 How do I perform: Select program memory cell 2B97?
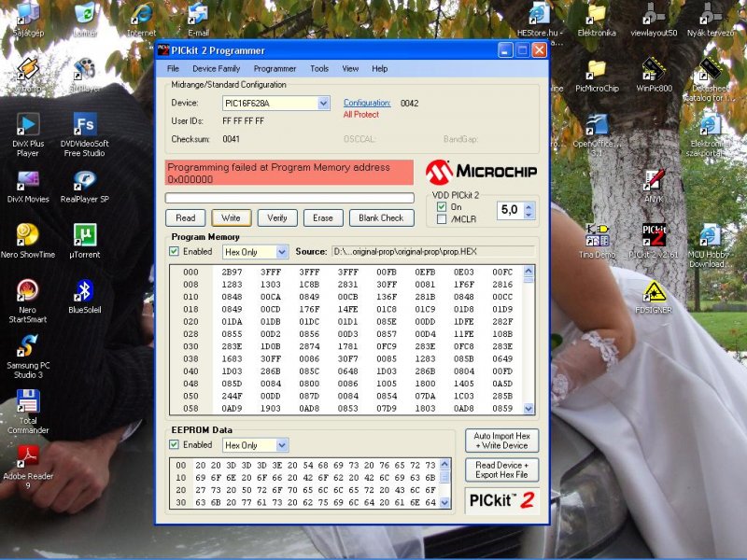pos(232,272)
